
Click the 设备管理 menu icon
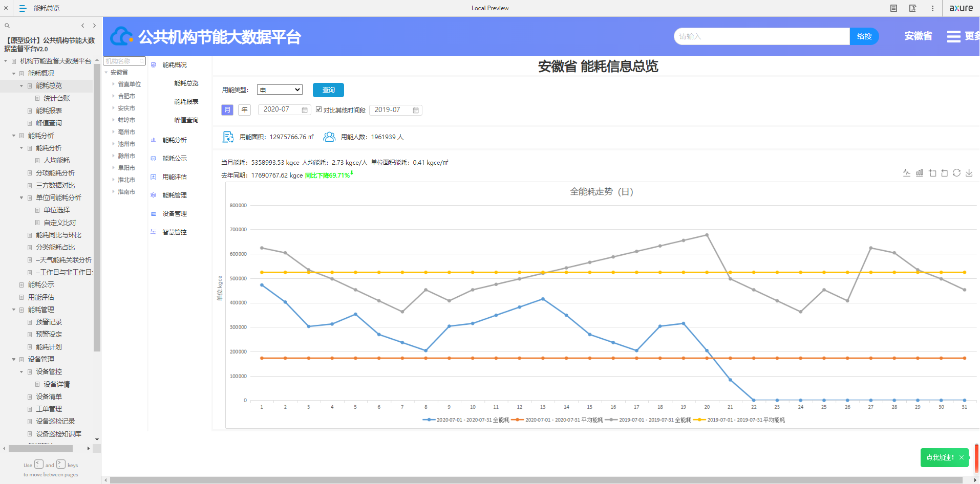pos(153,213)
